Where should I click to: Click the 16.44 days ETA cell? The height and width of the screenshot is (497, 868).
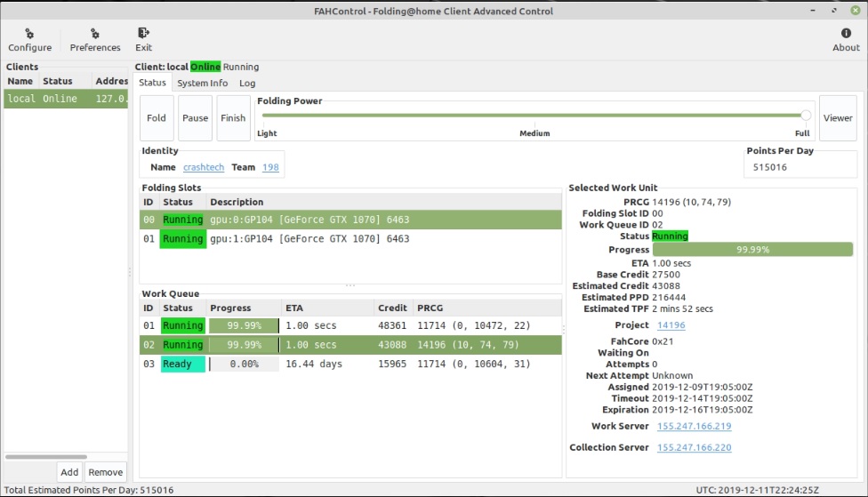[314, 365]
